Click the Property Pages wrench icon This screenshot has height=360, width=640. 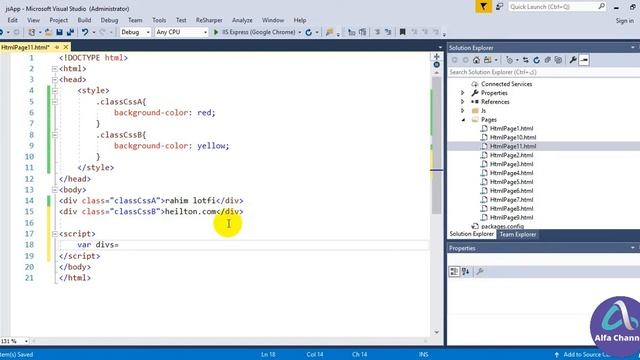pos(480,271)
